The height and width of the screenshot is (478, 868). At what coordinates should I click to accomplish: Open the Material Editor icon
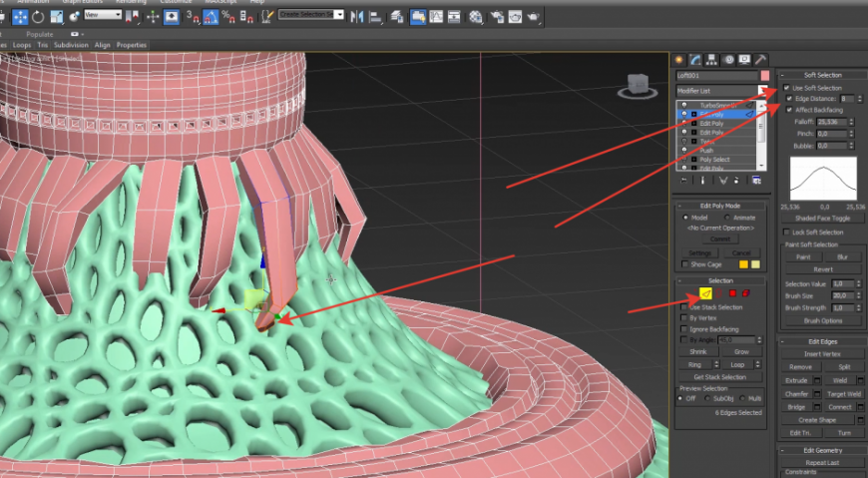pyautogui.click(x=476, y=17)
